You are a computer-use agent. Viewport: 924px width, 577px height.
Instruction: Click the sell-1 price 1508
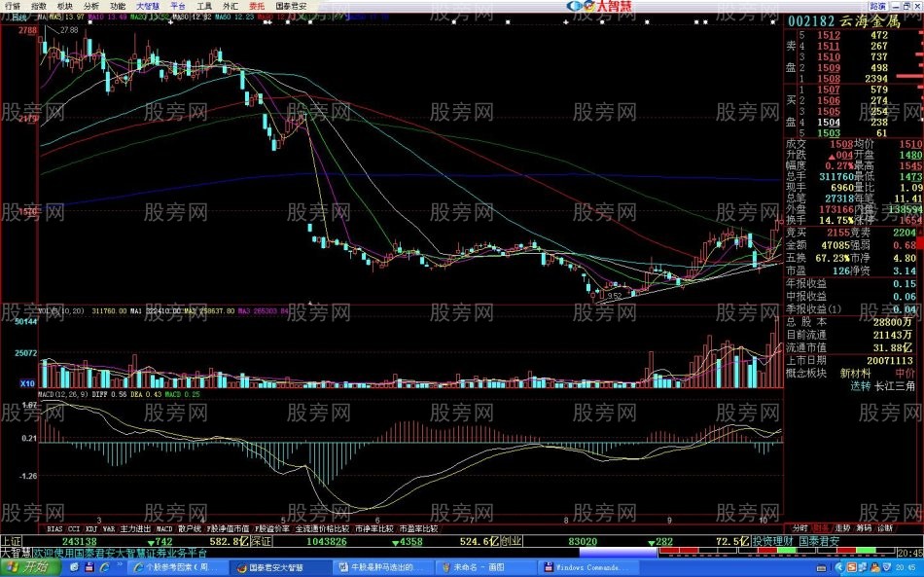point(828,79)
